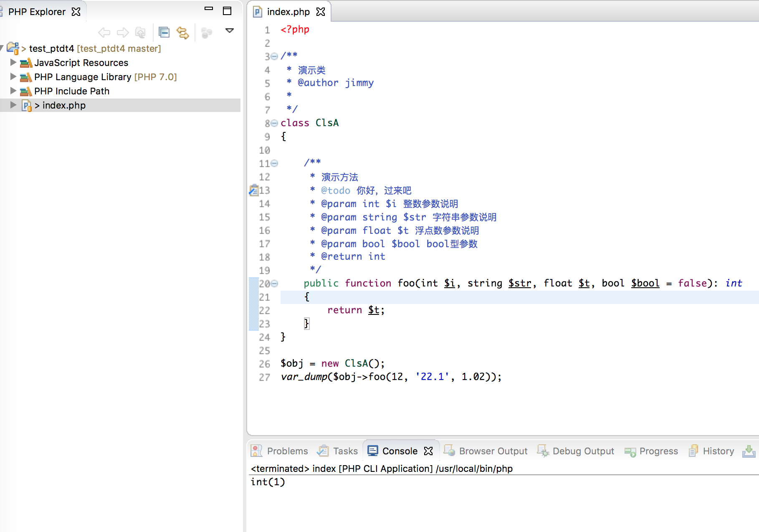Screen dimensions: 759x532
Task: Click the return $t; statement on line 22
Action: coord(356,310)
